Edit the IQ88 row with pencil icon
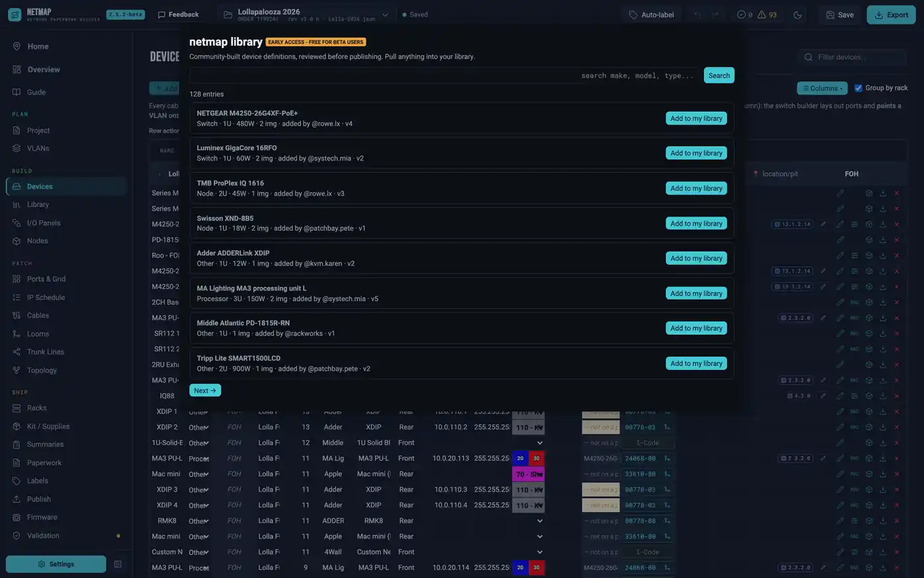924x578 pixels. point(840,396)
